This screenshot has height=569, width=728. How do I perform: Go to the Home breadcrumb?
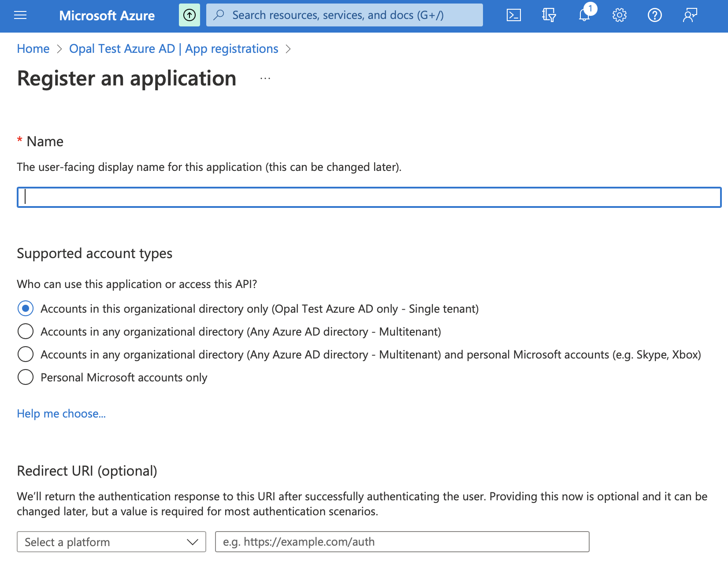coord(33,48)
